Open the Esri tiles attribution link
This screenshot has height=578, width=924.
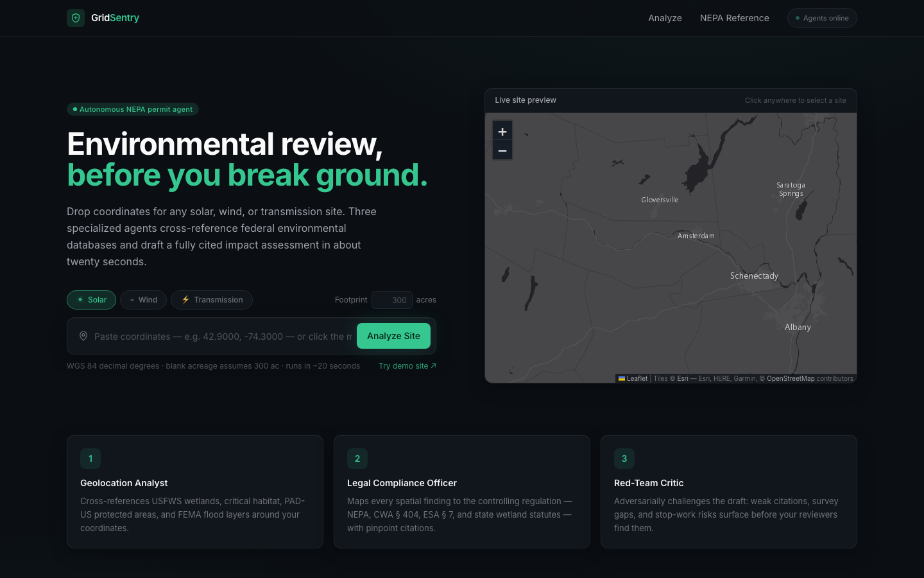(x=683, y=378)
